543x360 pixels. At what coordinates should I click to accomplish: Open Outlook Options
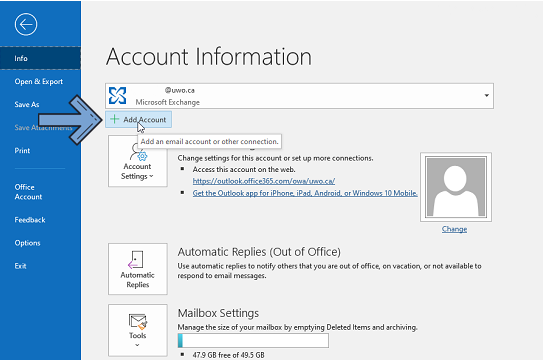27,243
